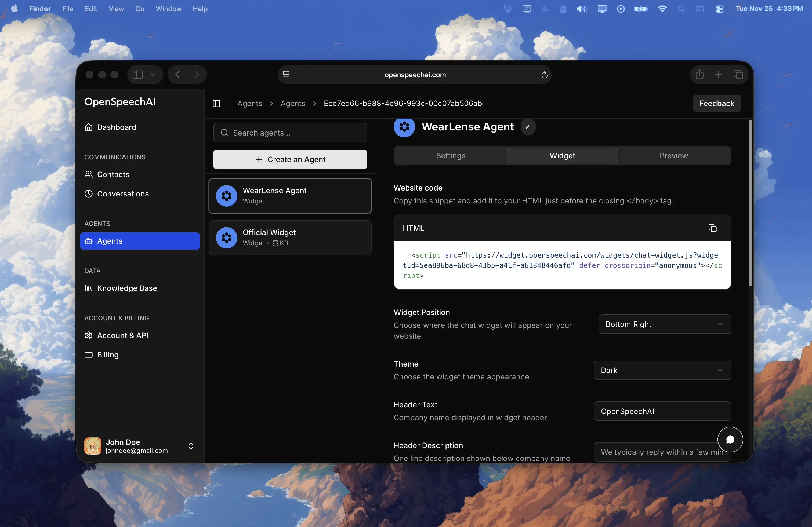Click first Agents breadcrumb
The image size is (812, 527).
[x=250, y=103]
